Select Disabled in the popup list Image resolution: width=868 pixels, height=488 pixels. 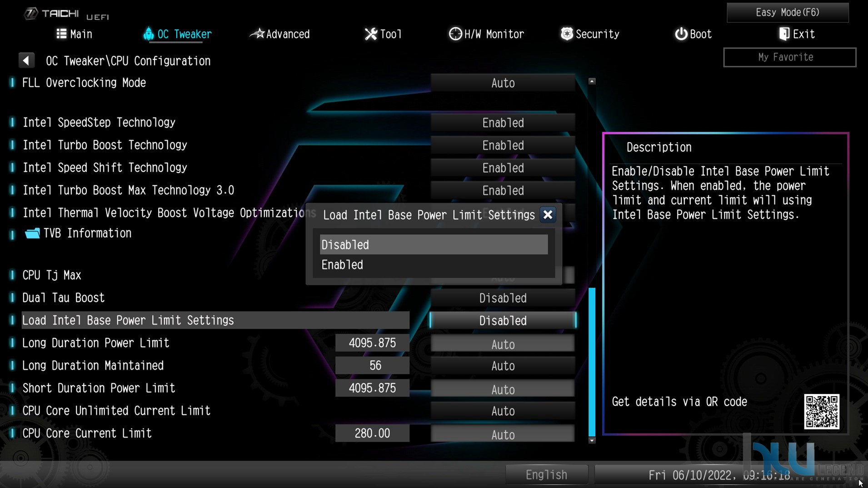[x=434, y=244]
